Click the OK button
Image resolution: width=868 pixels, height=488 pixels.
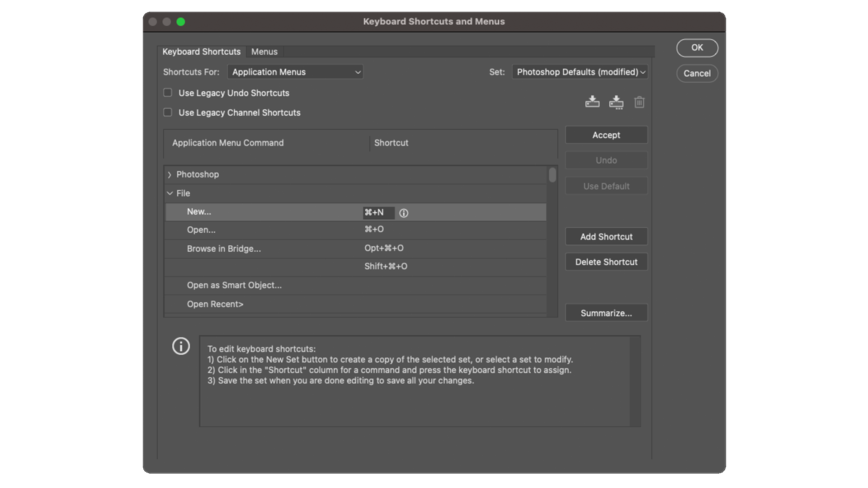point(697,48)
